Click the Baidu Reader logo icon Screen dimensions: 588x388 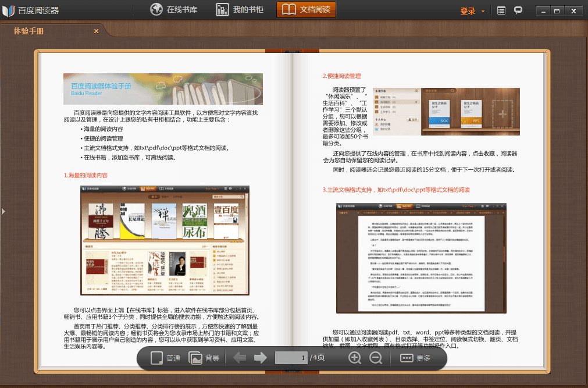pyautogui.click(x=8, y=10)
